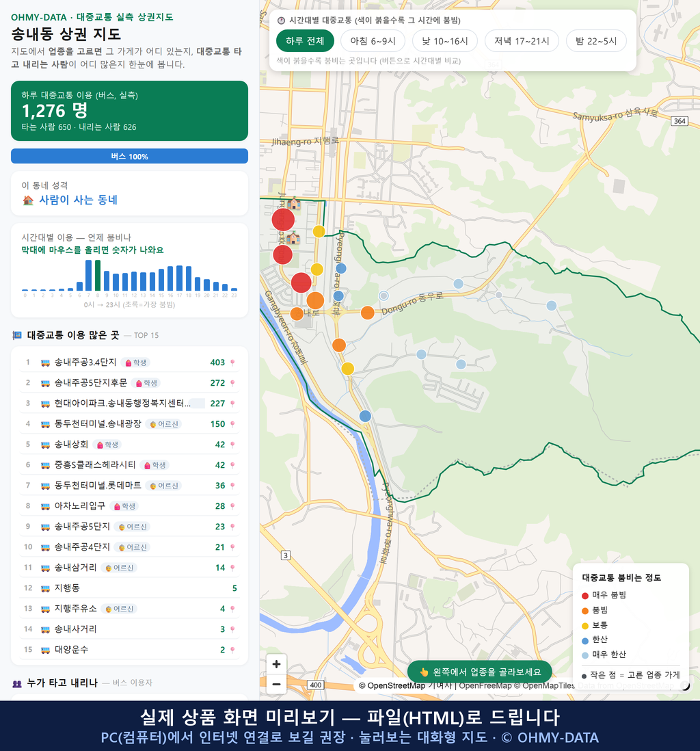Click the pin icon in the 아차노리입구 row

(232, 506)
